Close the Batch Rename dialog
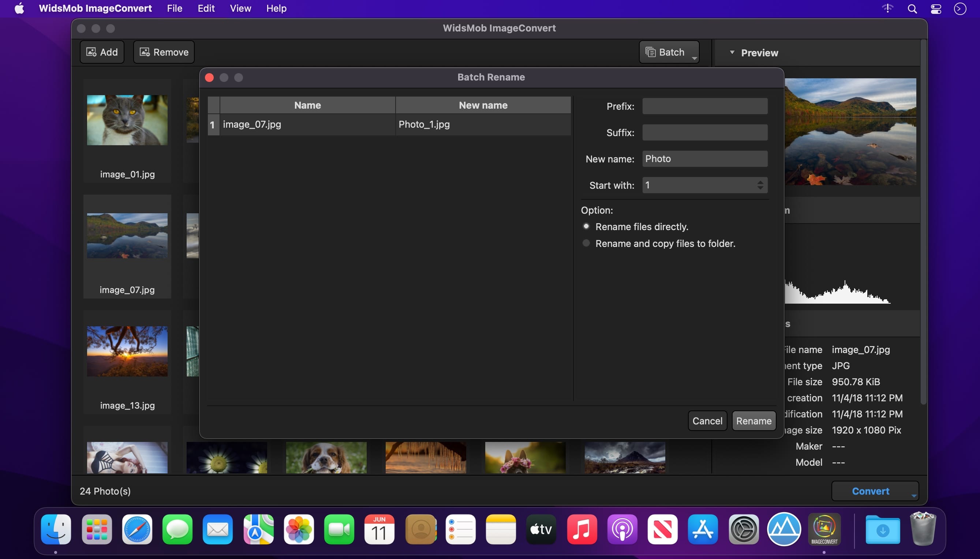The height and width of the screenshot is (559, 980). coord(209,78)
